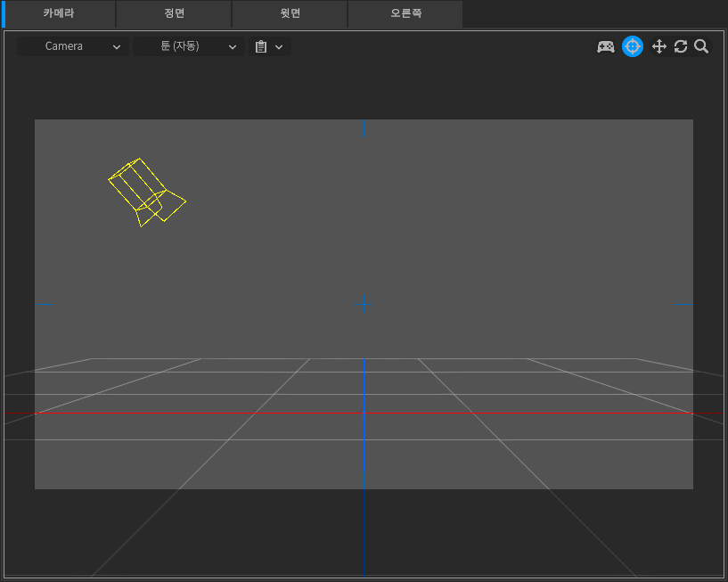Switch to the 카메라 tab
The image size is (728, 582).
pyautogui.click(x=59, y=13)
